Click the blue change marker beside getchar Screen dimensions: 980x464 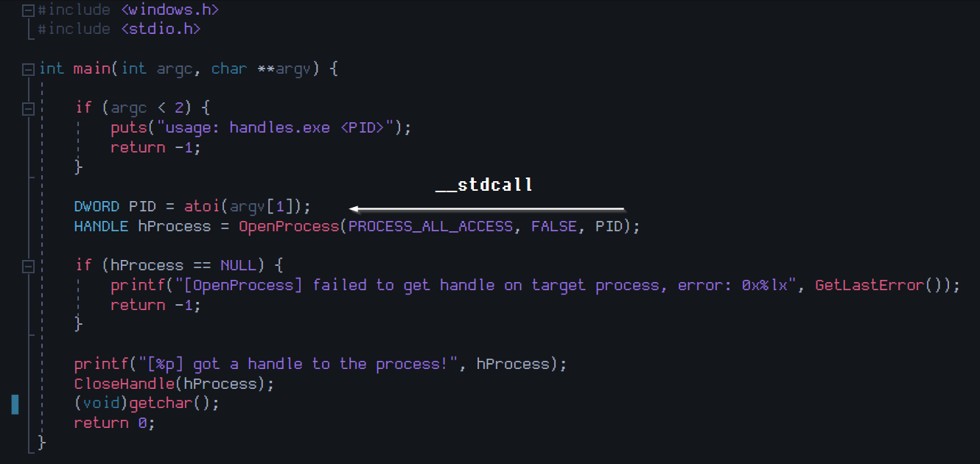[x=15, y=404]
